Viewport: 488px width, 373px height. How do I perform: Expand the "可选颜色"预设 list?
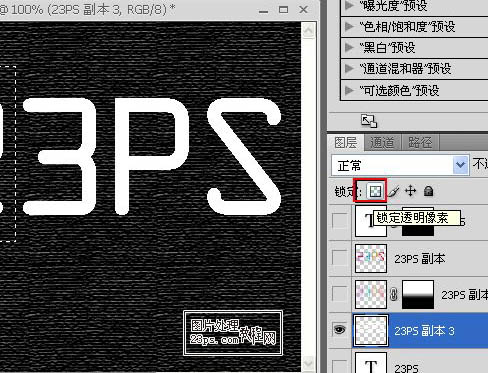pos(349,90)
